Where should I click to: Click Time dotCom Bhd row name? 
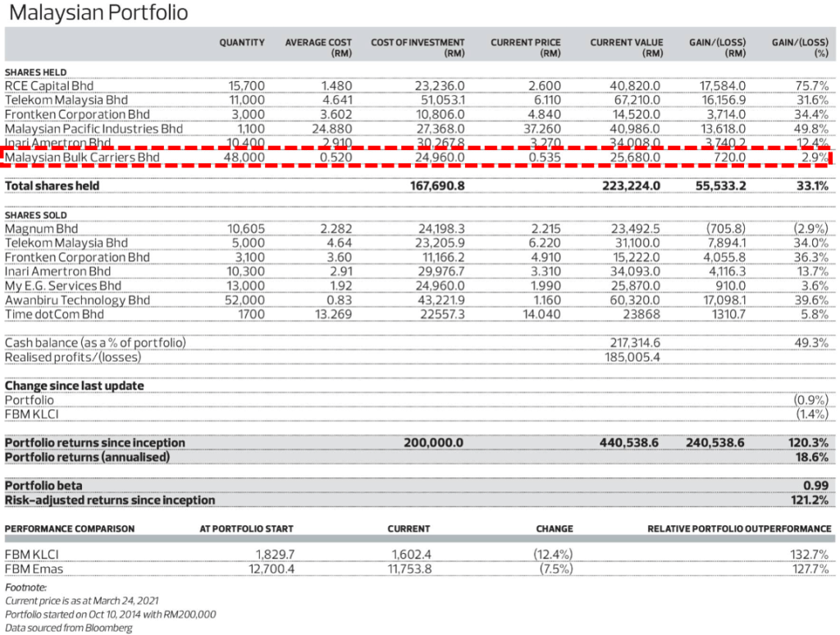55,314
